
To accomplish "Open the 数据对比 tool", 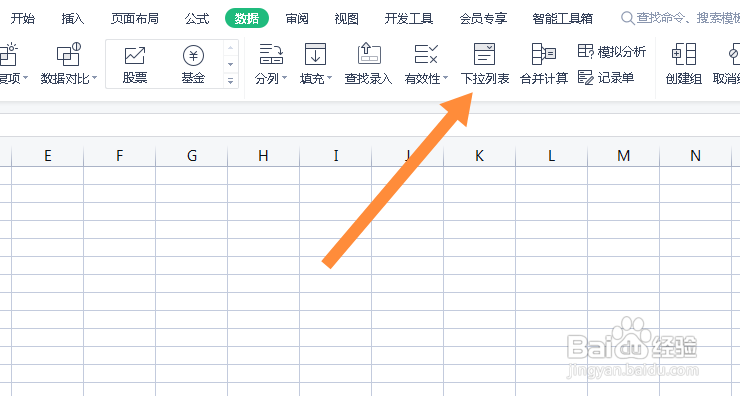I will point(68,64).
